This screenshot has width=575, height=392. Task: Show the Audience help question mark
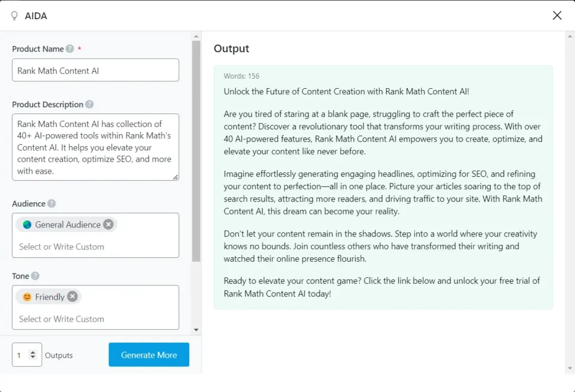pyautogui.click(x=51, y=203)
